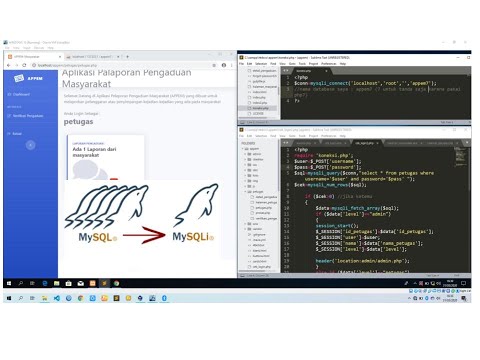
Task: Click tab navigation arrows in top Sublime
Action: coord(286,71)
